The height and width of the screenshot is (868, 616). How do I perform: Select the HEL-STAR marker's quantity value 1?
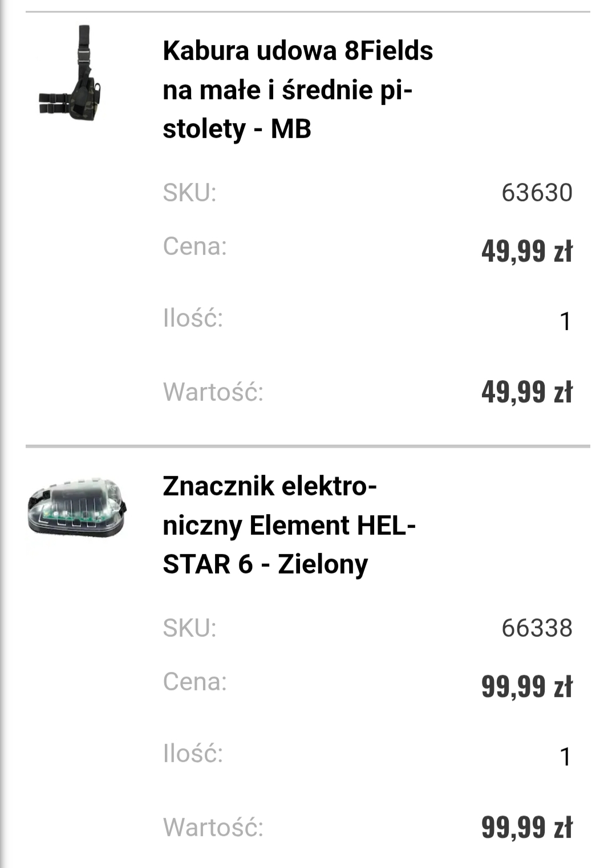(x=565, y=757)
